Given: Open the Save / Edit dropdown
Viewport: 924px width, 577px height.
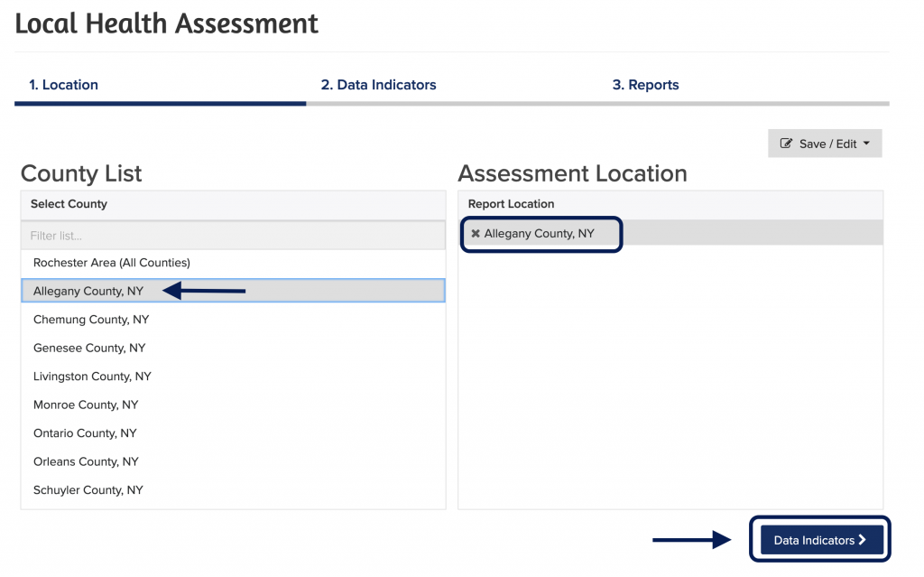Looking at the screenshot, I should click(x=825, y=144).
